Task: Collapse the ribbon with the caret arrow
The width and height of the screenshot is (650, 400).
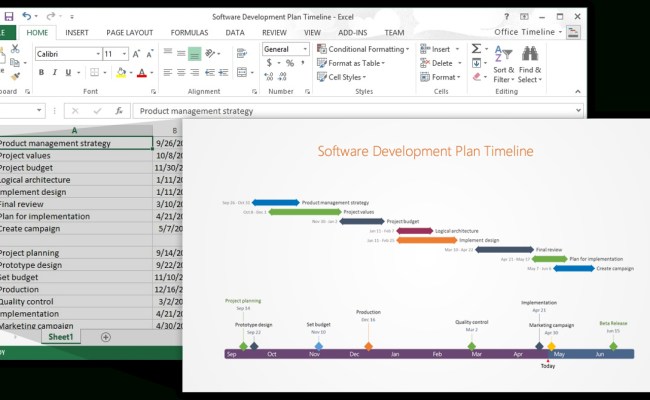Action: pos(578,92)
